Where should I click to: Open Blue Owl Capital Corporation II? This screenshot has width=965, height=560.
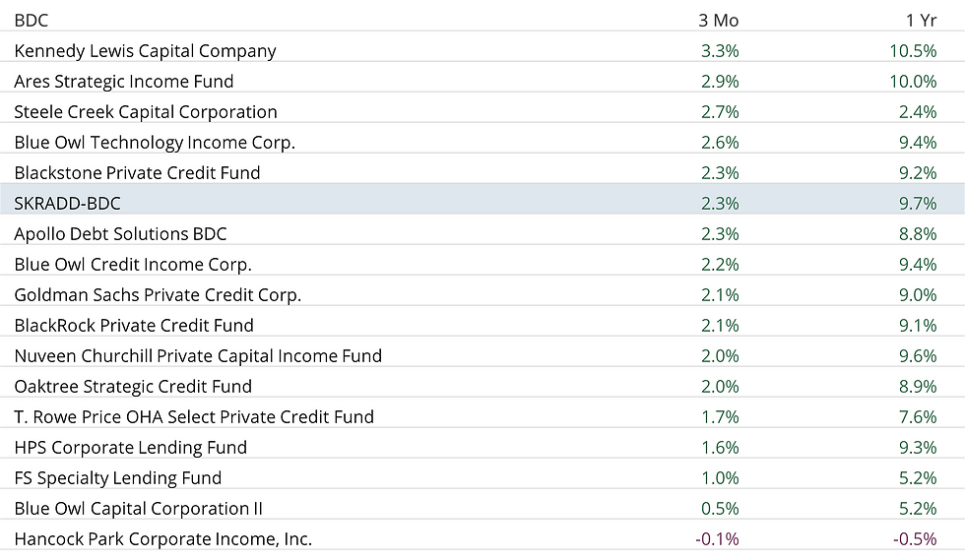pos(138,509)
